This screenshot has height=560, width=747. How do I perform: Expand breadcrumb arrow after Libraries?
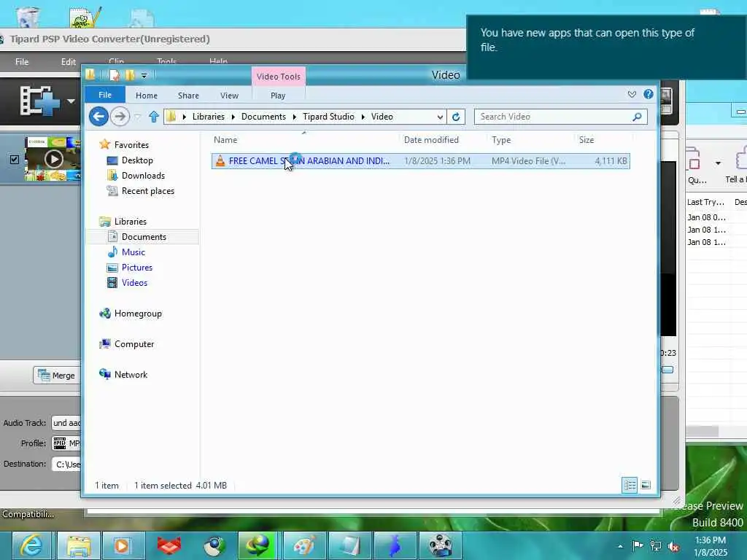pyautogui.click(x=233, y=117)
